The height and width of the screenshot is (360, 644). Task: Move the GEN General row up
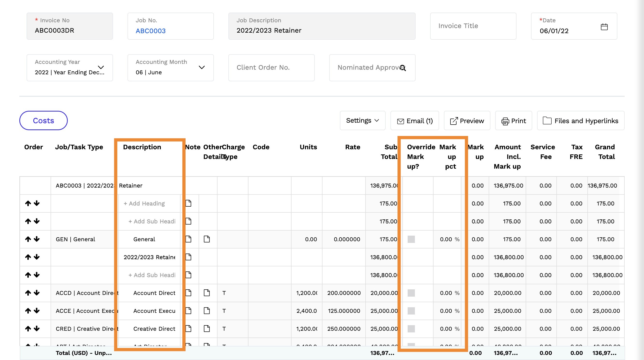click(x=28, y=239)
